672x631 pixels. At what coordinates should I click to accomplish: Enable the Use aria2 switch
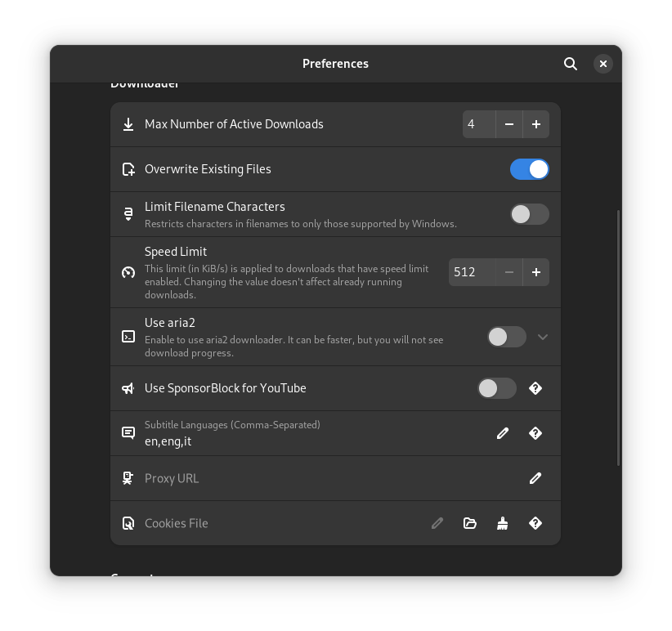tap(507, 337)
